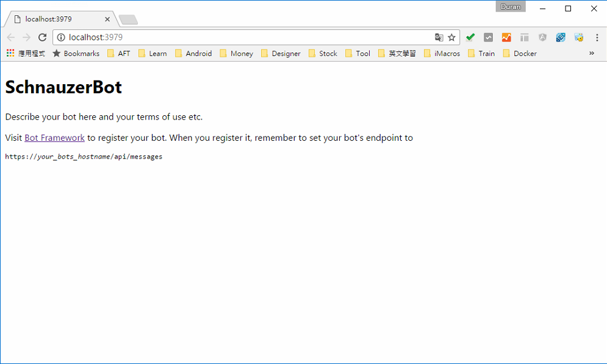Image resolution: width=607 pixels, height=364 pixels.
Task: Minimize the Chrome window
Action: 543,9
